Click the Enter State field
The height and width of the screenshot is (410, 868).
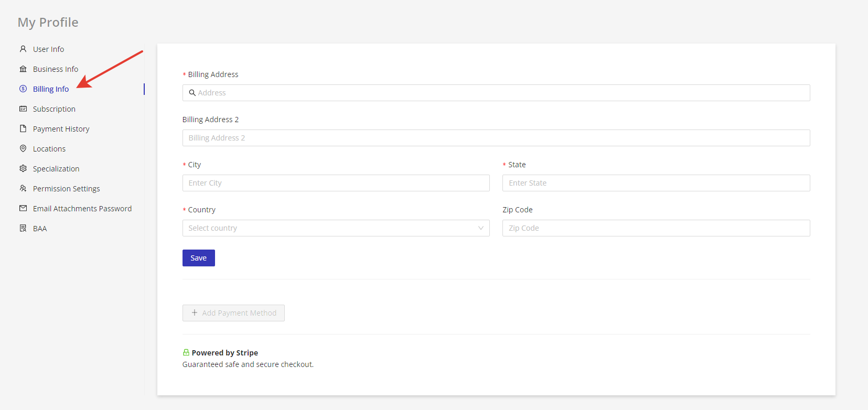point(656,183)
